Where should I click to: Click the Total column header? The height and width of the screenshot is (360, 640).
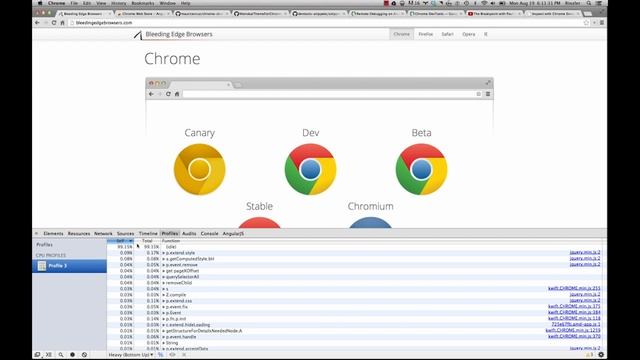coord(147,241)
